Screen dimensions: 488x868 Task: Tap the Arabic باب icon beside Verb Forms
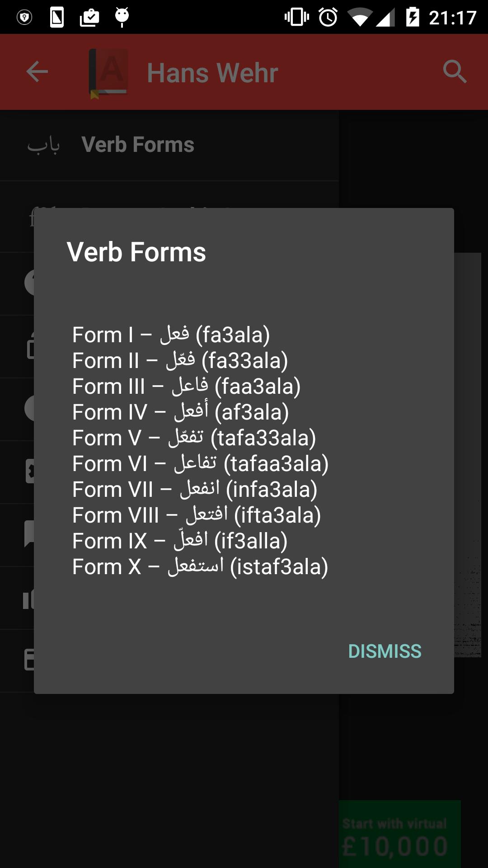click(43, 145)
